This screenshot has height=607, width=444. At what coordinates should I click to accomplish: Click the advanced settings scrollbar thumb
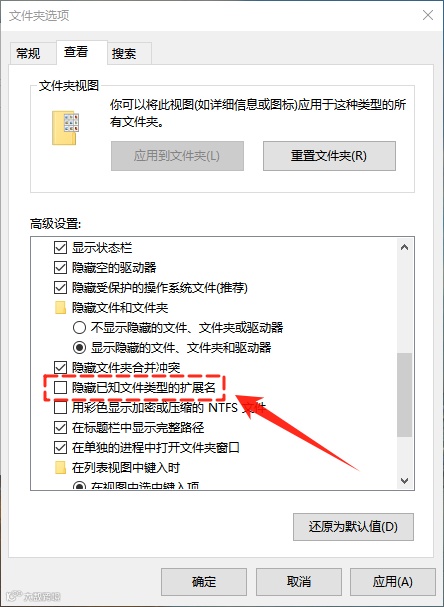click(x=405, y=395)
